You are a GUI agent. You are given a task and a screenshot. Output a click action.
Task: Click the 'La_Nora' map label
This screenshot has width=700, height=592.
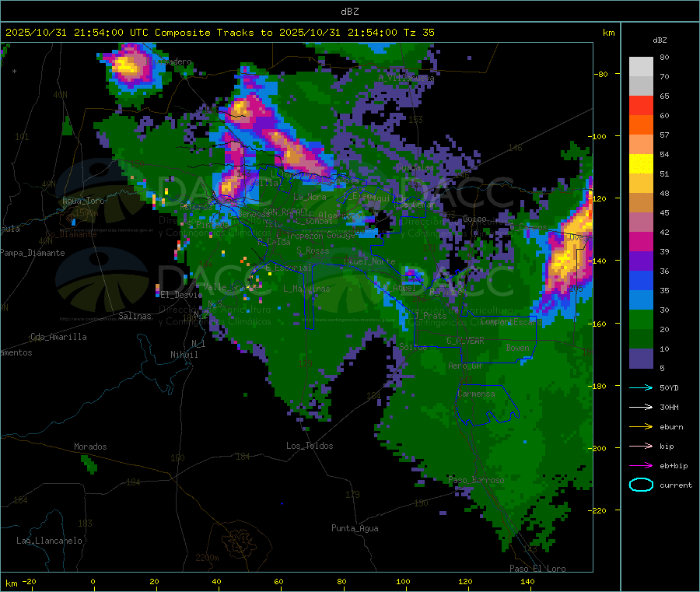310,197
